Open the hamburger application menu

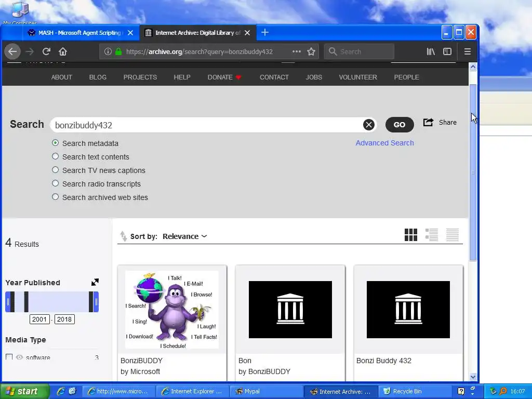tap(468, 51)
